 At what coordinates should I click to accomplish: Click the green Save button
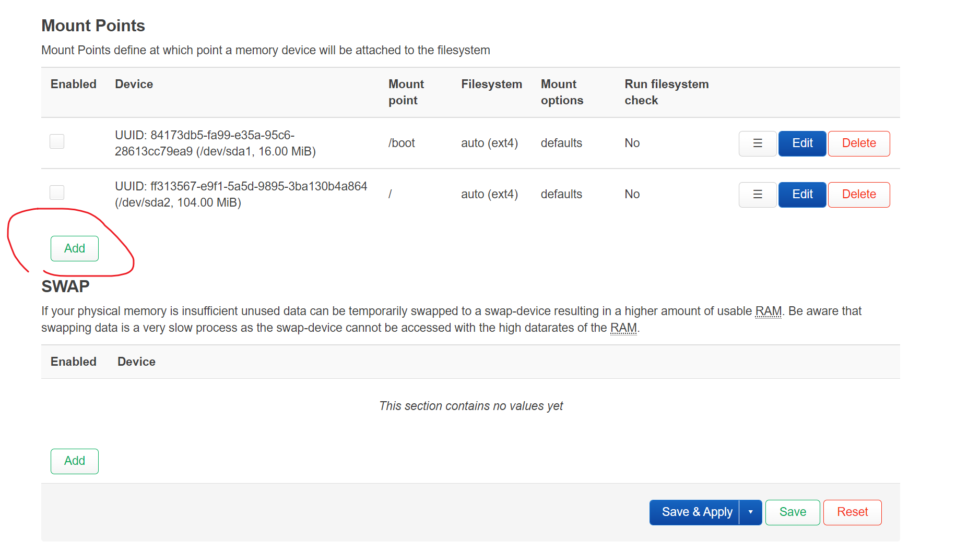[x=793, y=512]
